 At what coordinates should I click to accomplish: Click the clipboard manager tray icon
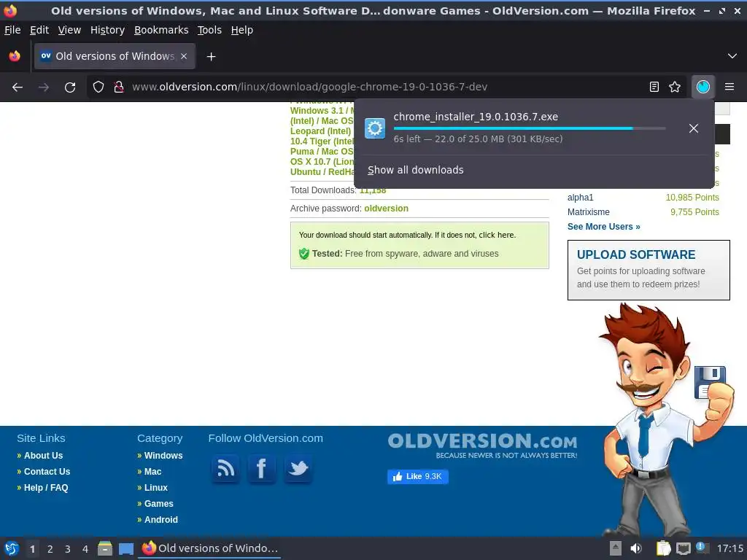point(663,548)
